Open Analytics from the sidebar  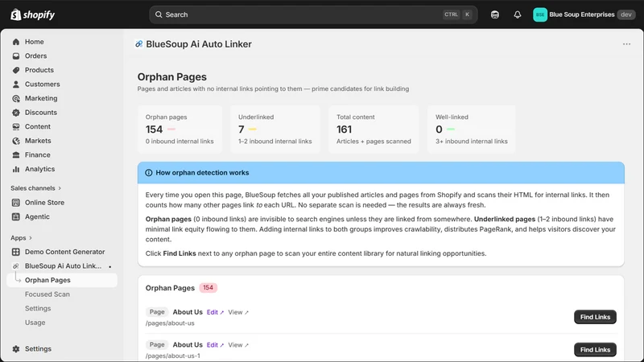[x=39, y=169]
